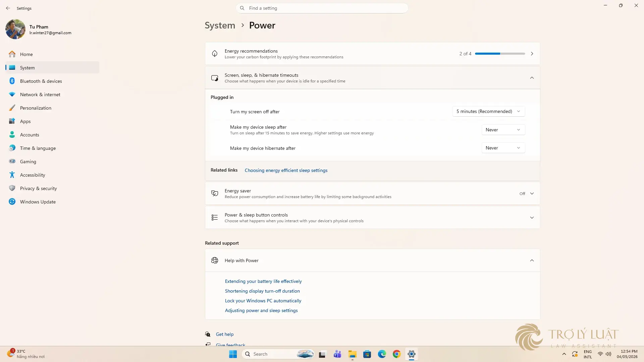Click the Help with Power globe icon

point(215,260)
